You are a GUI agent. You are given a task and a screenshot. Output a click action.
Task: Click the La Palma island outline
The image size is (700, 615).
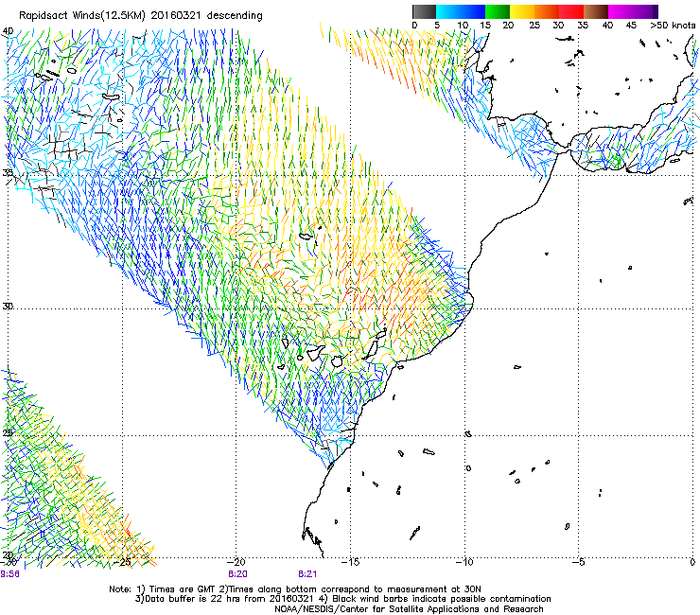(x=286, y=343)
